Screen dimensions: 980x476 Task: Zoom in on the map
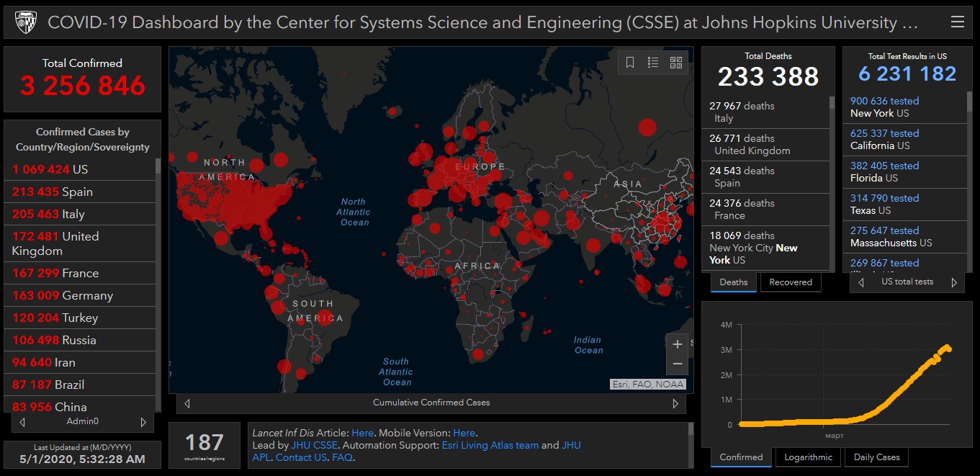click(x=677, y=344)
